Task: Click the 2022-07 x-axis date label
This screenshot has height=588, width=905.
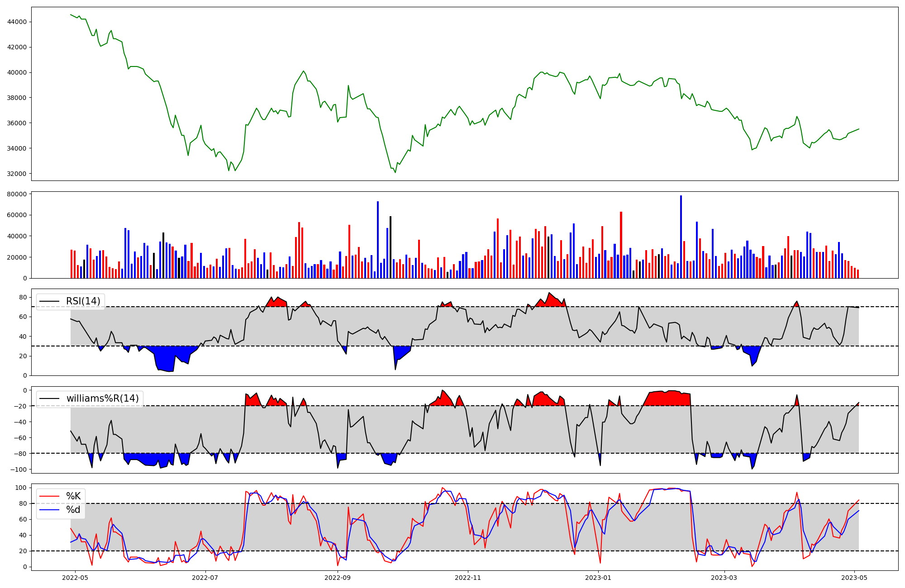Action: pos(205,578)
